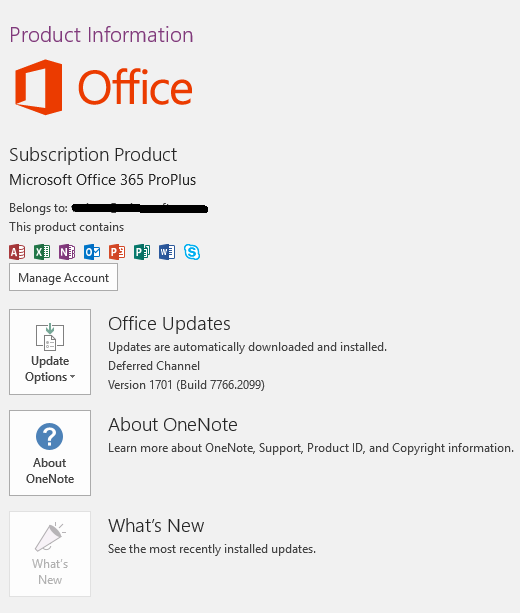Click the What's New megaphone icon

pos(50,537)
